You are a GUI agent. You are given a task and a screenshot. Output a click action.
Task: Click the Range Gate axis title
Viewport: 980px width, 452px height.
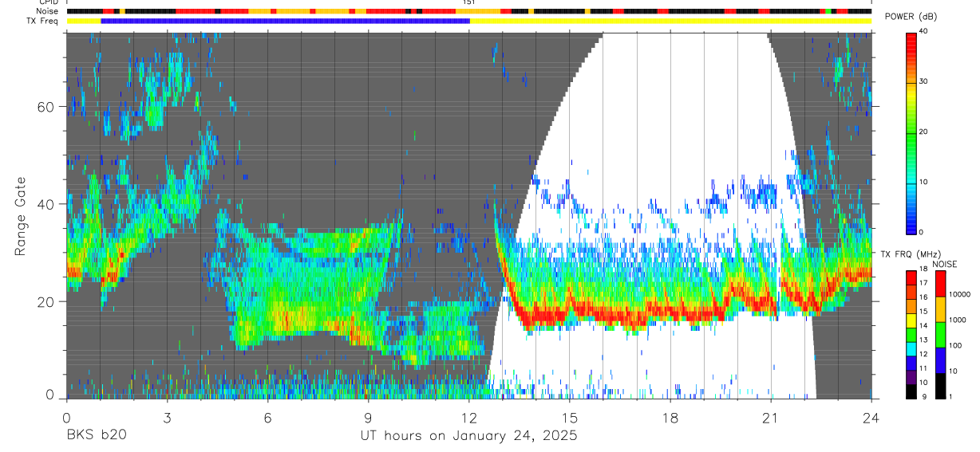coord(20,215)
